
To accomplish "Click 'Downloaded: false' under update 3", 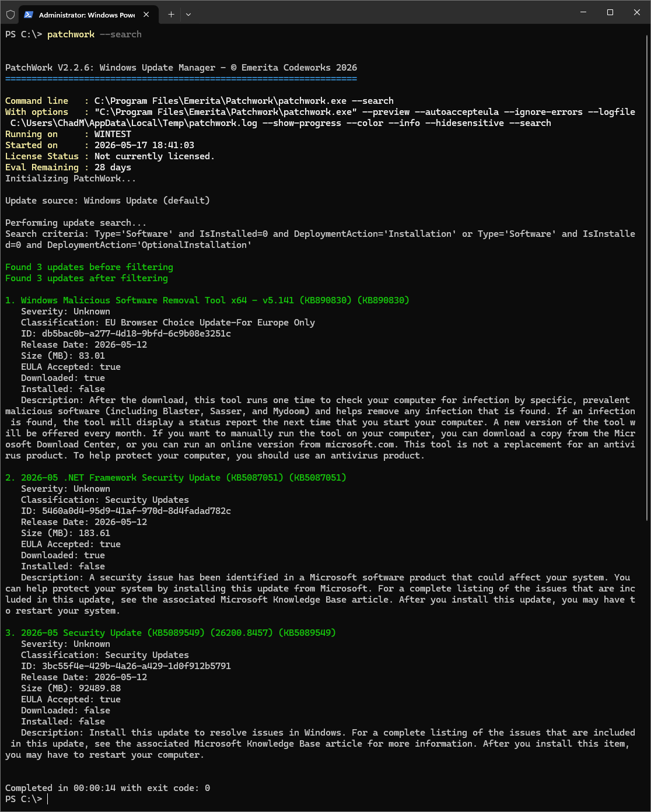I will pyautogui.click(x=65, y=710).
